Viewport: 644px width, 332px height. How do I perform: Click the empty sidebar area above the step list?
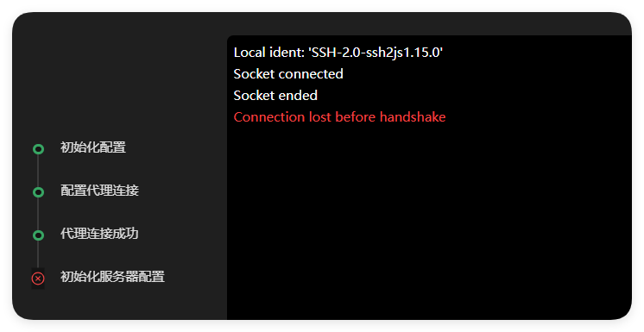pos(119,78)
